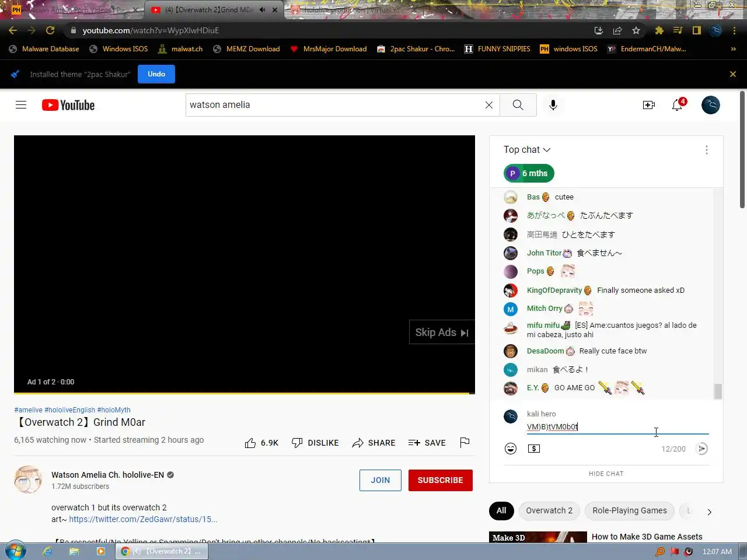Open Malware Database bookmark

(44, 49)
